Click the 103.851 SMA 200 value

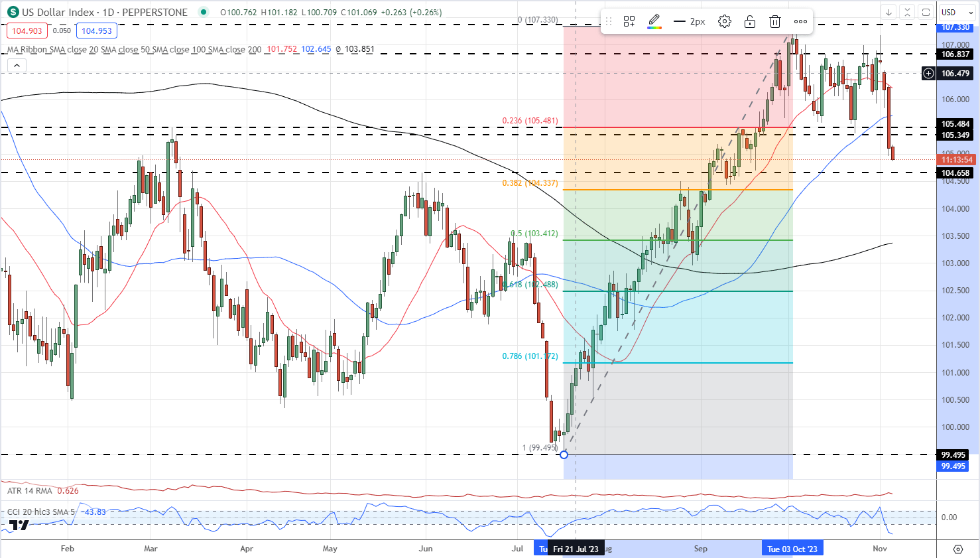coord(359,49)
